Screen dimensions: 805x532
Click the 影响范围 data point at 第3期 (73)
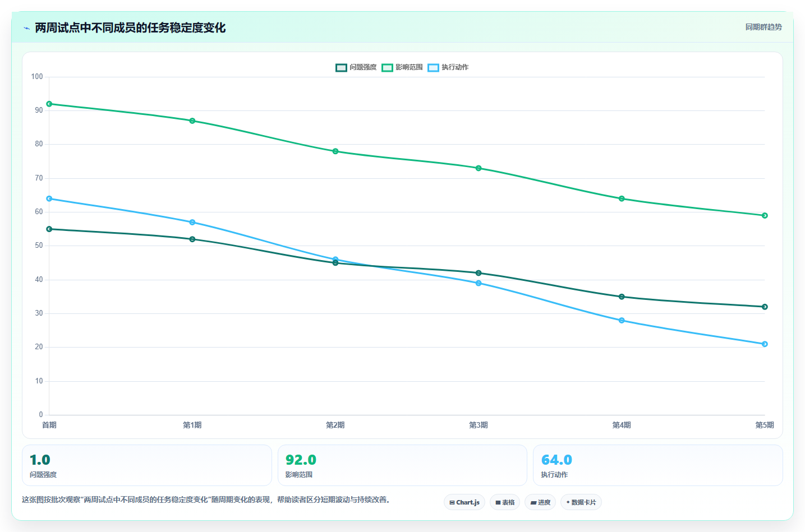[479, 168]
